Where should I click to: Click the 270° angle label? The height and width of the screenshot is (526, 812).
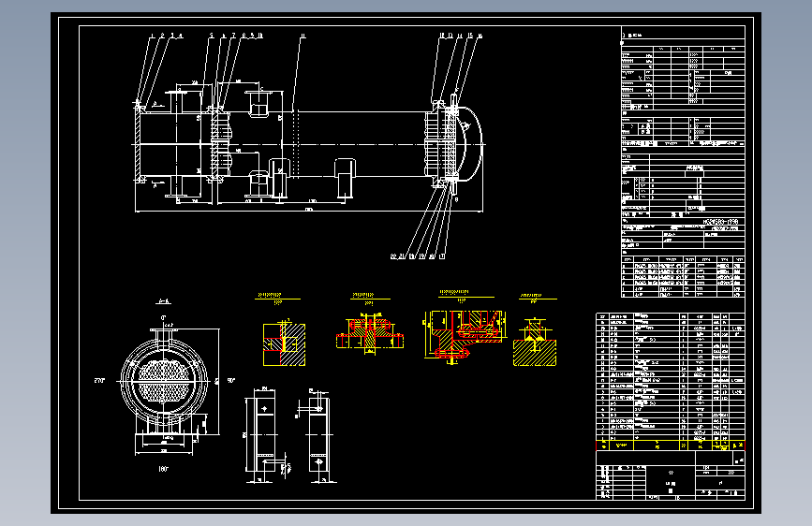99,381
